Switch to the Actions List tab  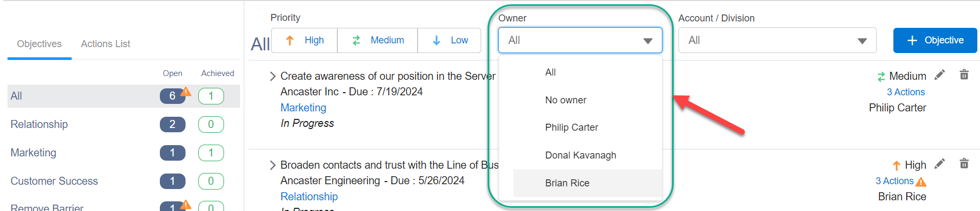pos(105,44)
